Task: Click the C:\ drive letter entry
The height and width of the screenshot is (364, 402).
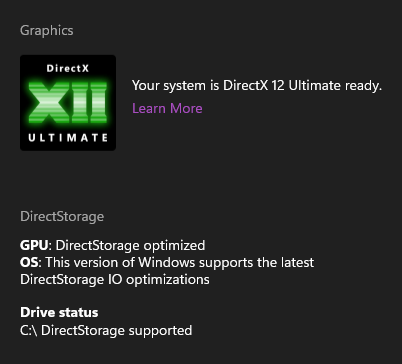Action: [29, 331]
